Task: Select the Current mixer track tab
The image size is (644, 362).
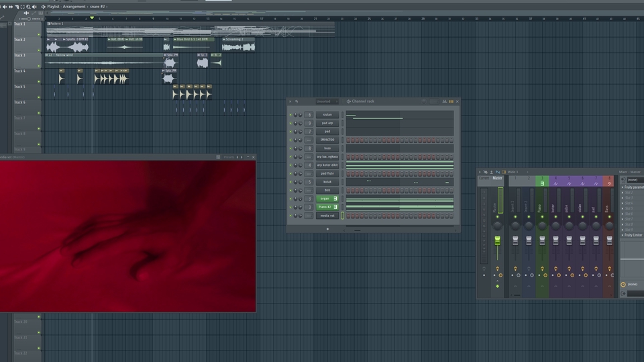Action: 484,178
